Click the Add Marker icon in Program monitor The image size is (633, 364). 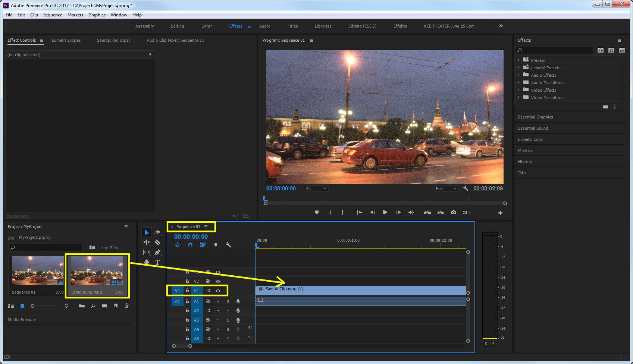point(317,212)
